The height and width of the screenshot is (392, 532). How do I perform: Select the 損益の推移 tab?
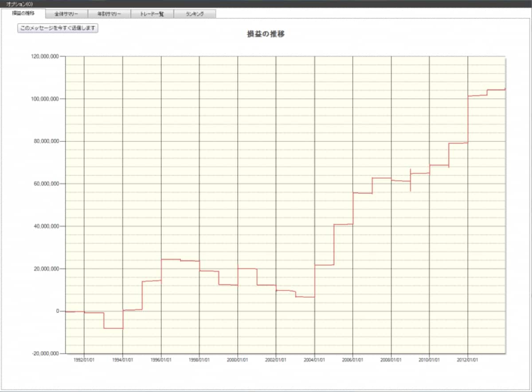pyautogui.click(x=23, y=13)
